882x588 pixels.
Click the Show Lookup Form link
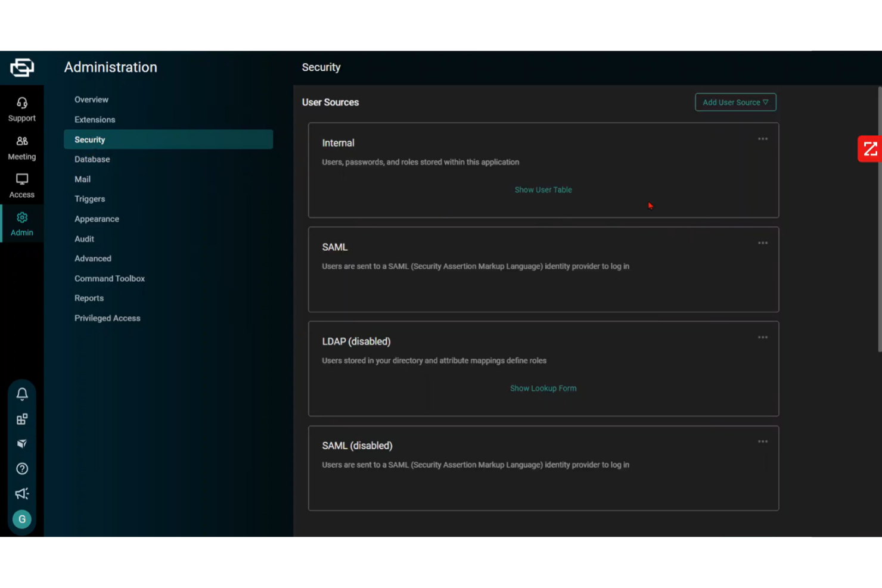(x=543, y=388)
